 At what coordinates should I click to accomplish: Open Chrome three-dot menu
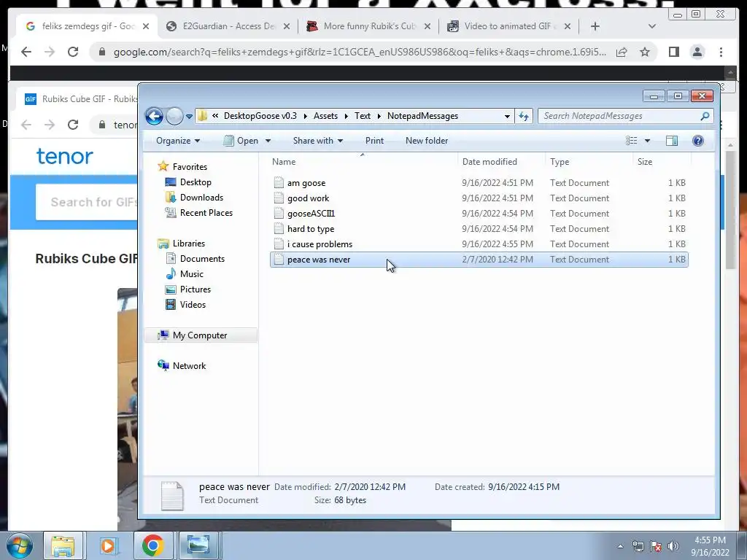(x=721, y=52)
